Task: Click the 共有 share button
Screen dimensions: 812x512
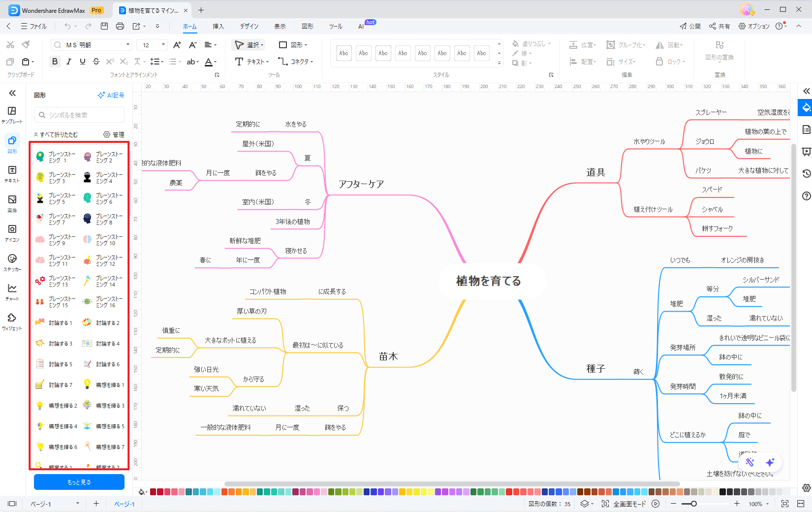Action: tap(719, 26)
